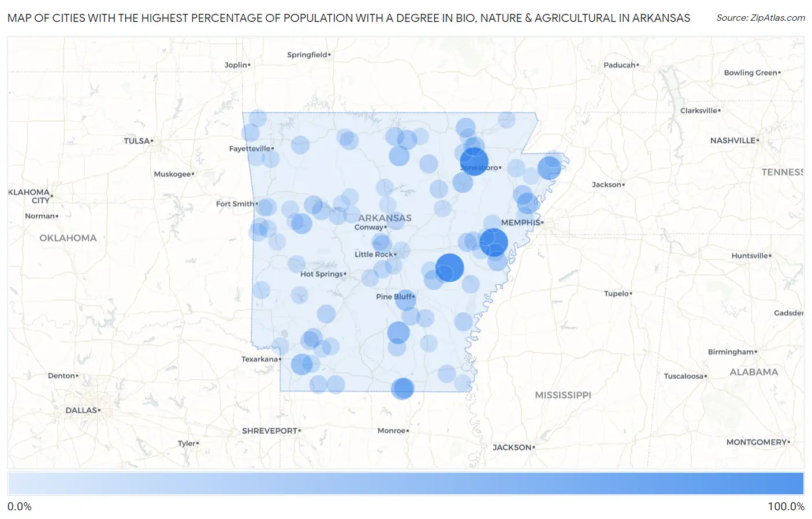
Task: Click the Texarkana city label
Action: [x=260, y=359]
